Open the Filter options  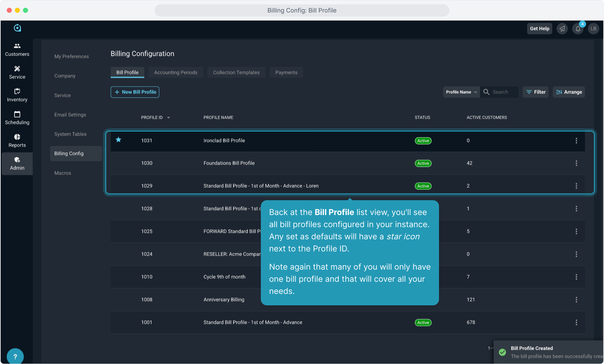coord(536,92)
